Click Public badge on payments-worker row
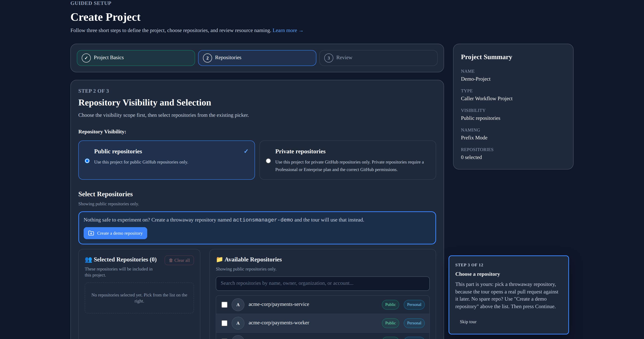Viewport: 644px width, 339px height. pyautogui.click(x=390, y=323)
